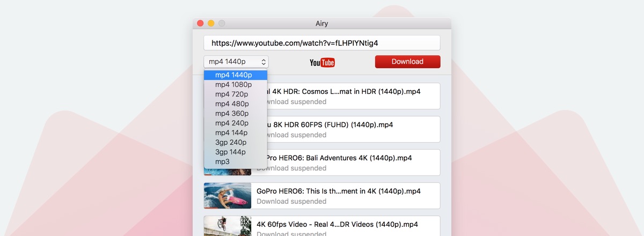Choose the 3gp 240p format
This screenshot has width=644, height=236.
236,143
